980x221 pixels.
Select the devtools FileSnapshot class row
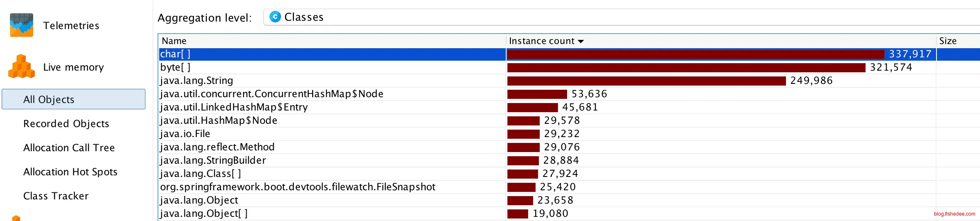(298, 187)
